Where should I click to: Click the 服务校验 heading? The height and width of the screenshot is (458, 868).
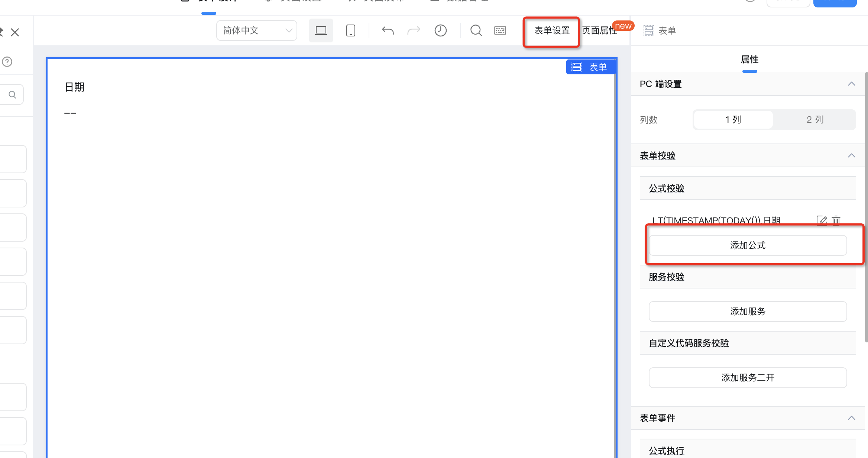click(x=667, y=277)
